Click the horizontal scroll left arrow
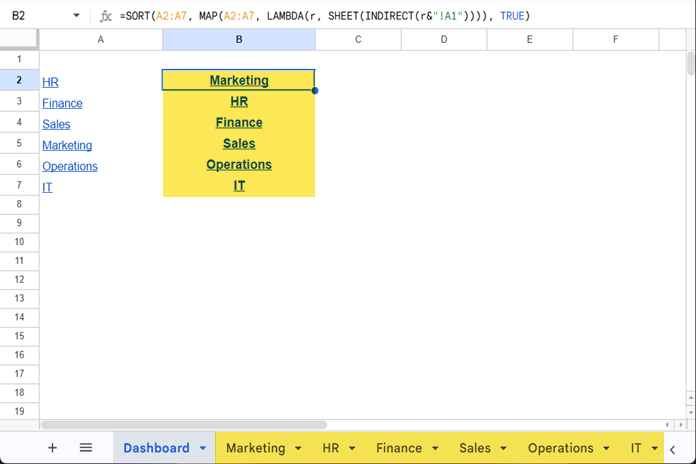The height and width of the screenshot is (464, 696). pos(667,425)
